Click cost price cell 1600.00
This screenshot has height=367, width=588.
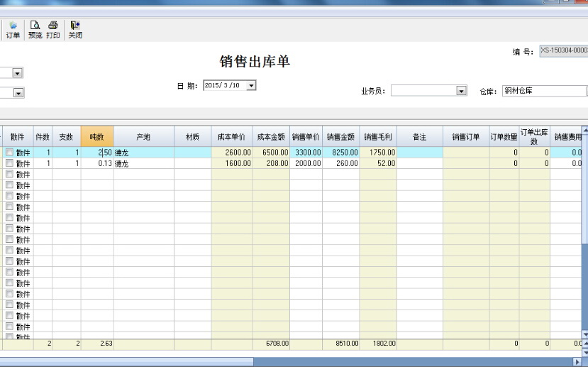point(232,163)
